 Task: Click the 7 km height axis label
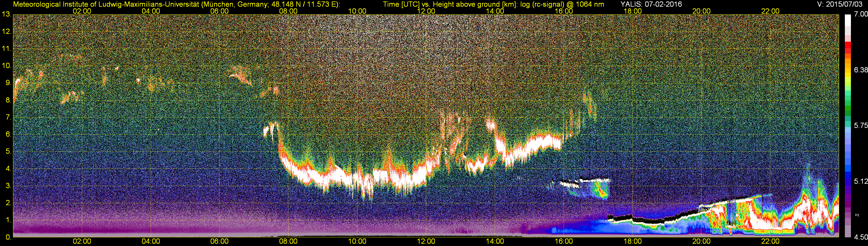tap(8, 117)
